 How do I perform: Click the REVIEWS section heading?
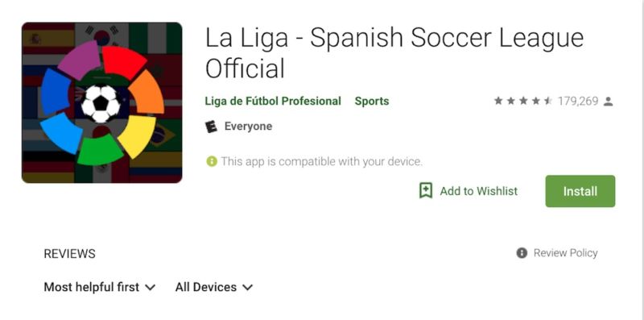[x=69, y=254]
